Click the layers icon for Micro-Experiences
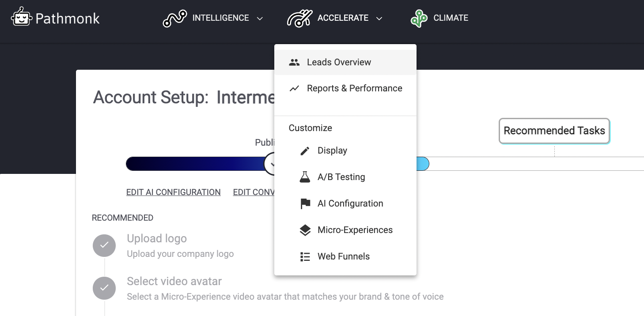644x316 pixels. coord(305,230)
